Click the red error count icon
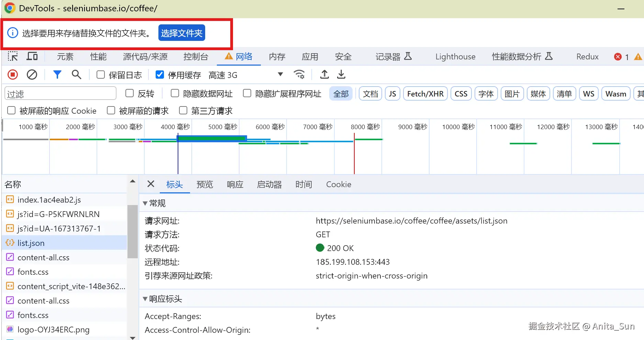 point(618,57)
